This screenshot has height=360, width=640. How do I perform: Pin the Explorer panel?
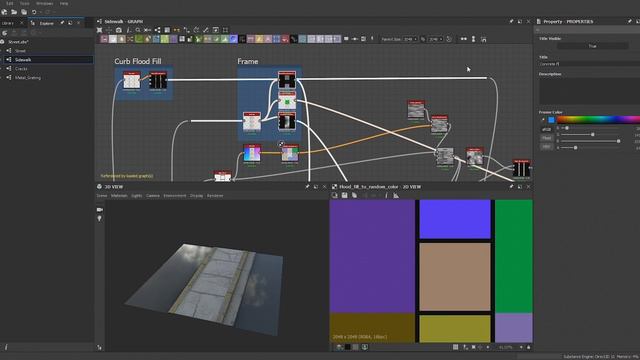(x=62, y=23)
